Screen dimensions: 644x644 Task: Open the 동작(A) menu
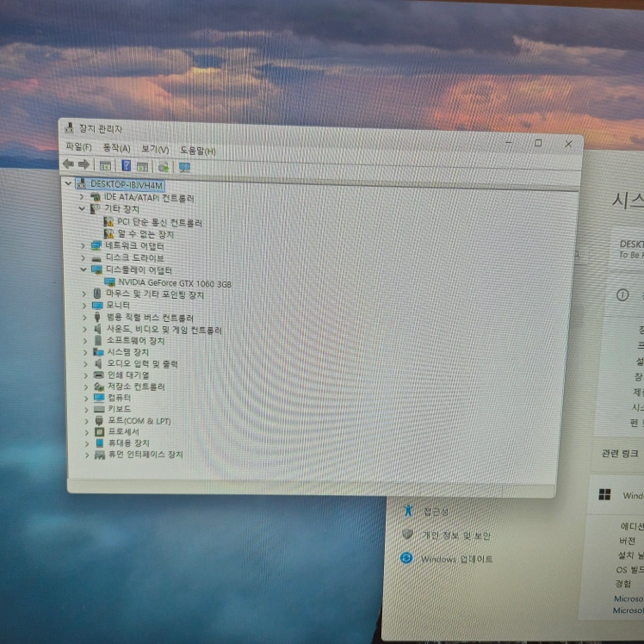[116, 148]
